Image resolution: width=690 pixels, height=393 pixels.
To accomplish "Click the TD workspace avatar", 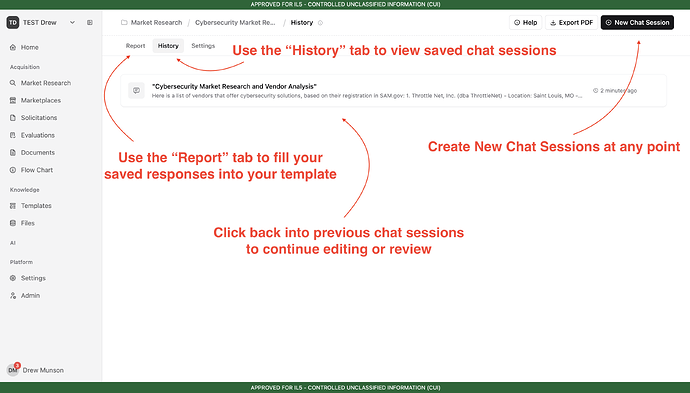I will [13, 22].
